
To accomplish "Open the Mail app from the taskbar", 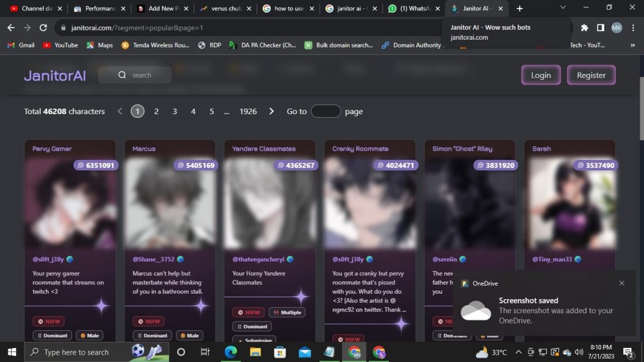I will coord(305,352).
